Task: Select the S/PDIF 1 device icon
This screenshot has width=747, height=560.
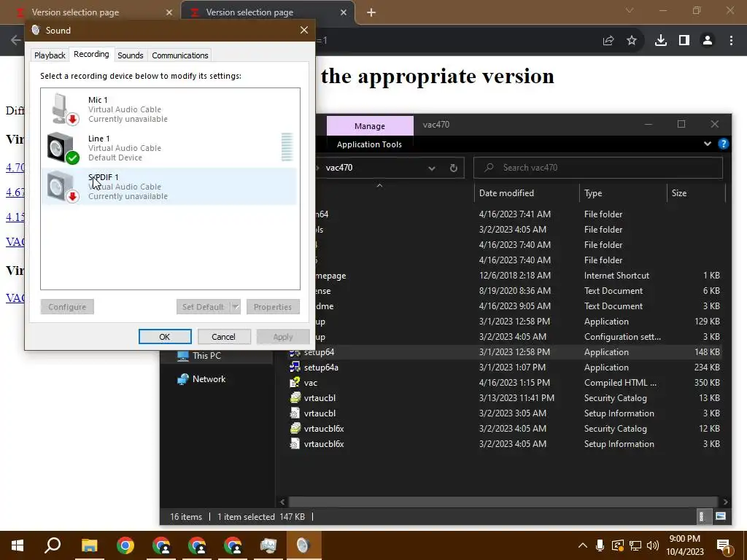Action: point(63,186)
